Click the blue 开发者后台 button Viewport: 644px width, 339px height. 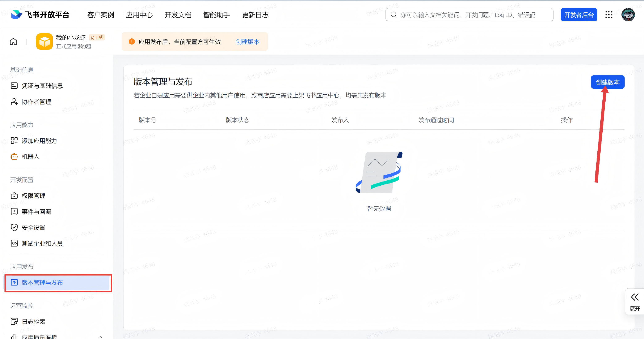(579, 15)
